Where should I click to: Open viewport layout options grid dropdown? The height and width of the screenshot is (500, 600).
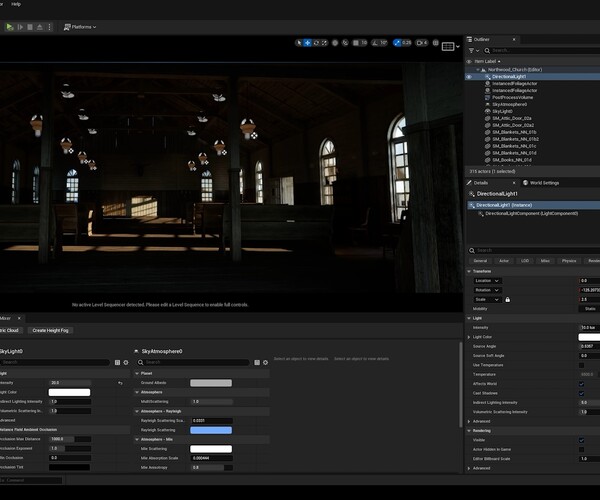450,47
